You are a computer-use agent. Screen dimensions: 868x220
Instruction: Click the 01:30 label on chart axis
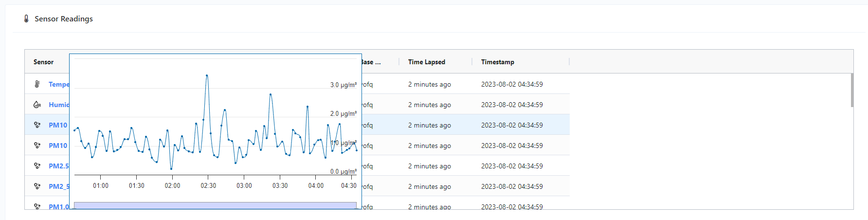[137, 186]
